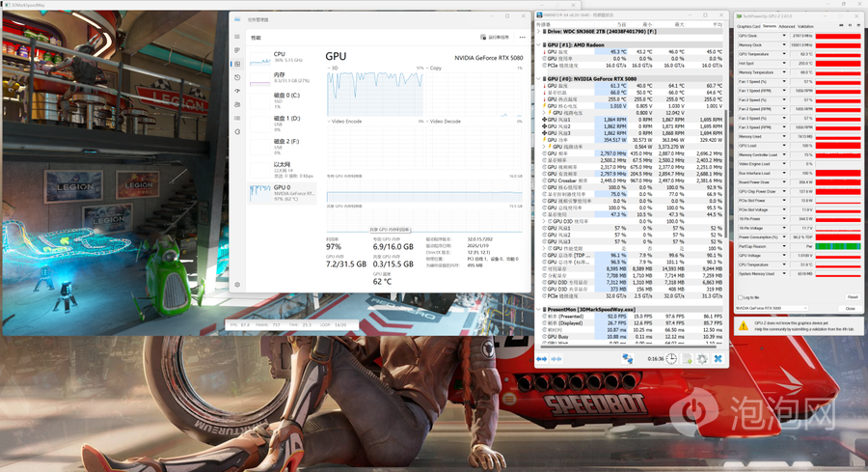The image size is (868, 472).
Task: Click the 3D utilization graph in Task Manager
Action: 375,94
